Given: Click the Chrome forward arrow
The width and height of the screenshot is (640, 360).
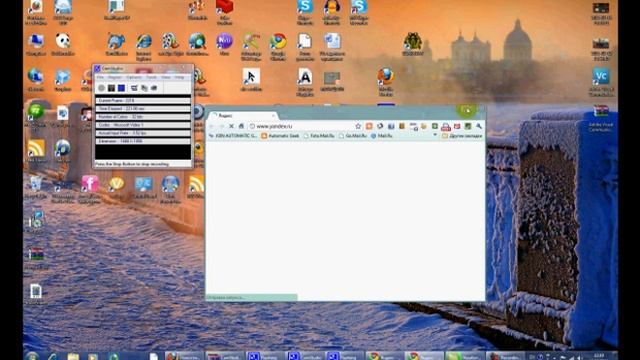Looking at the screenshot, I should click(x=222, y=127).
